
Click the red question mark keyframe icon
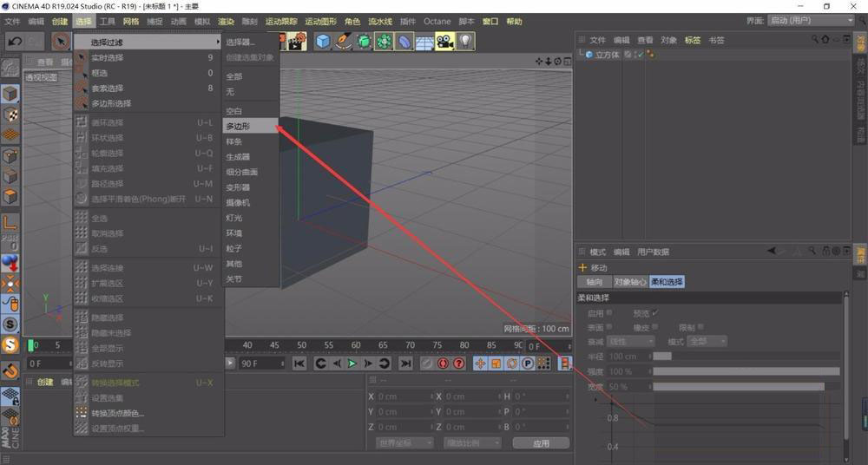pos(459,363)
